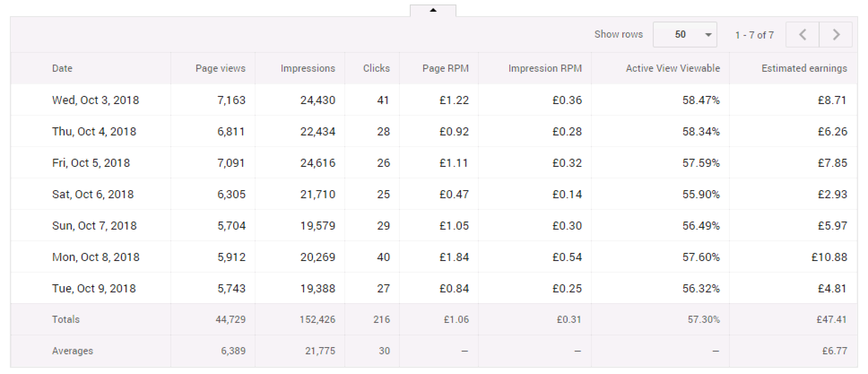Go to the previous page of rows
Image resolution: width=868 pixels, height=374 pixels.
[803, 35]
